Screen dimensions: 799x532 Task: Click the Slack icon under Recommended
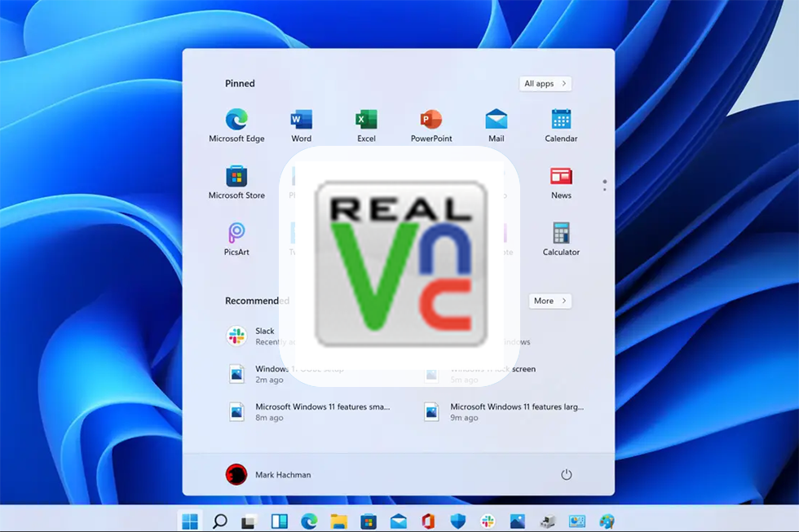click(236, 336)
